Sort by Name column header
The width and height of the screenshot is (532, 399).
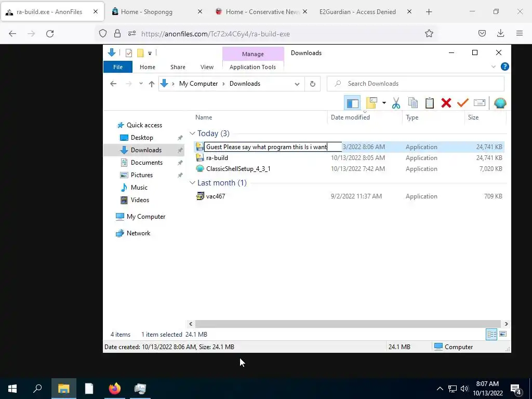pyautogui.click(x=204, y=117)
